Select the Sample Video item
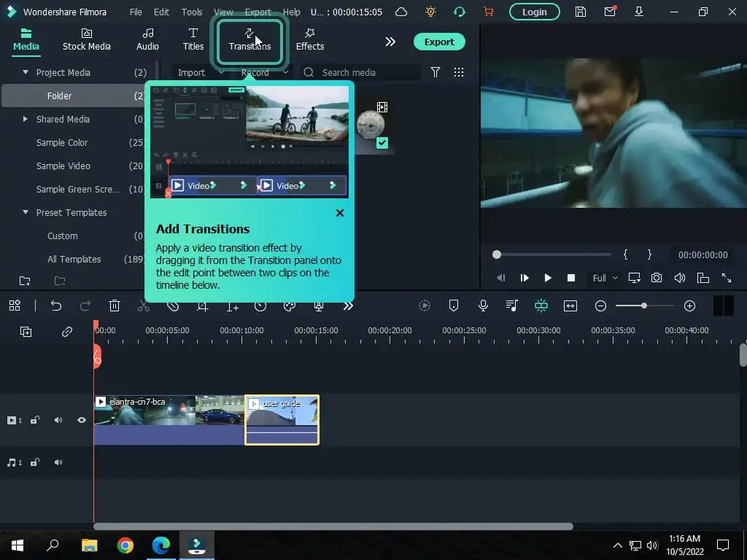Screen dimensions: 747x560 (63, 166)
